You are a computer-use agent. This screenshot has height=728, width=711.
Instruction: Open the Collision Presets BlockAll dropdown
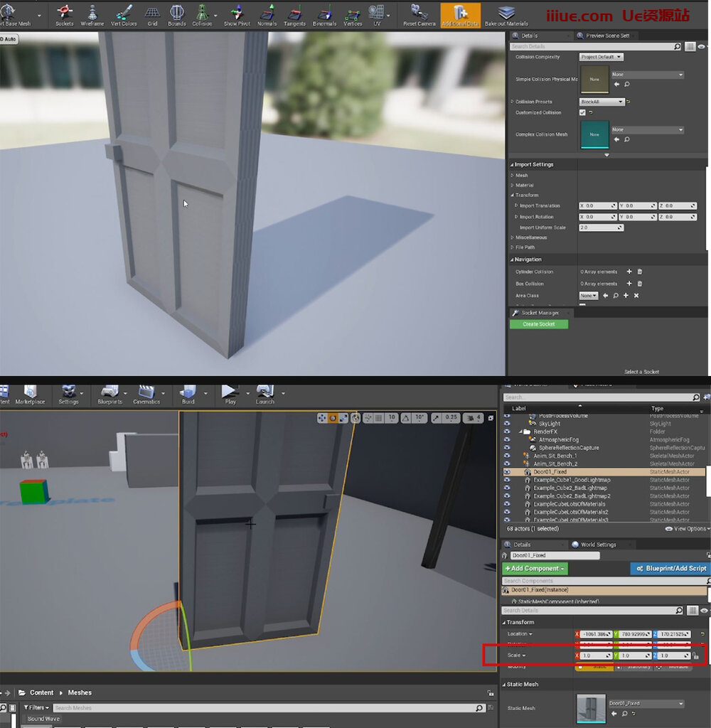[602, 102]
